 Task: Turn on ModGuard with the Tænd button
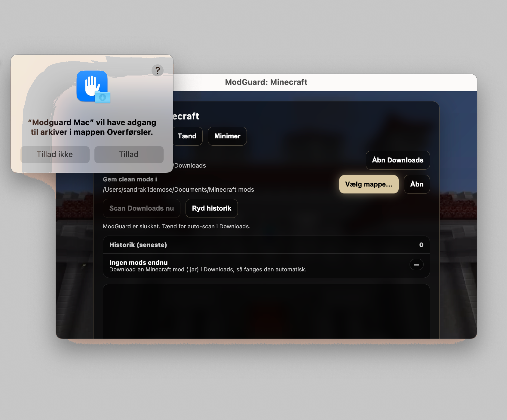click(x=187, y=136)
